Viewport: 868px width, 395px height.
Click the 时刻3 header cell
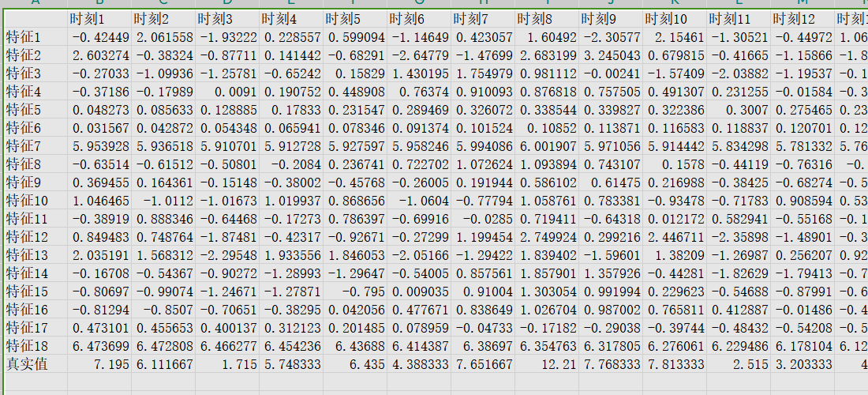click(x=227, y=20)
